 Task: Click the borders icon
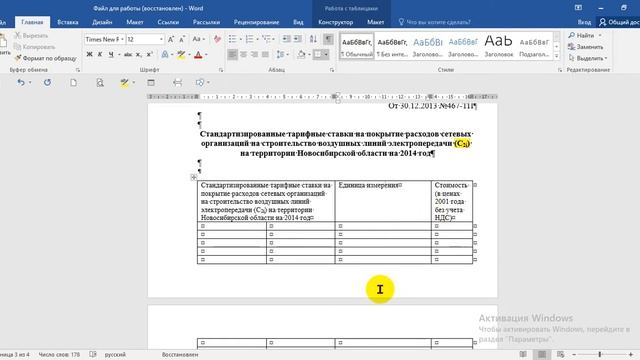coord(317,54)
